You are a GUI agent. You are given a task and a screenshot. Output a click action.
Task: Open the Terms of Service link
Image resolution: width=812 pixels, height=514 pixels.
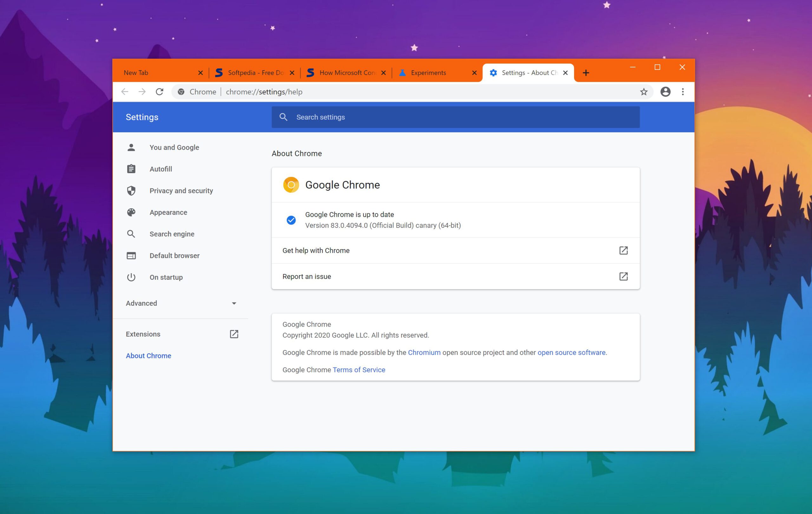[x=358, y=369]
